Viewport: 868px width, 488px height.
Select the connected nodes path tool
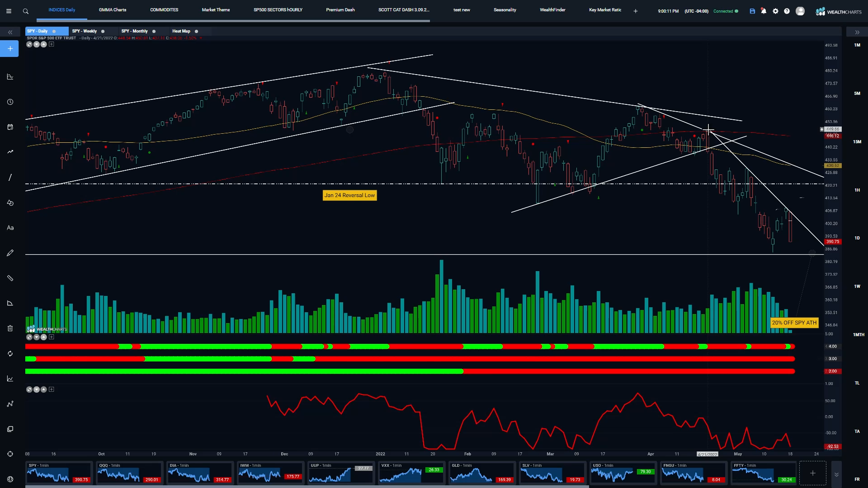tap(10, 404)
